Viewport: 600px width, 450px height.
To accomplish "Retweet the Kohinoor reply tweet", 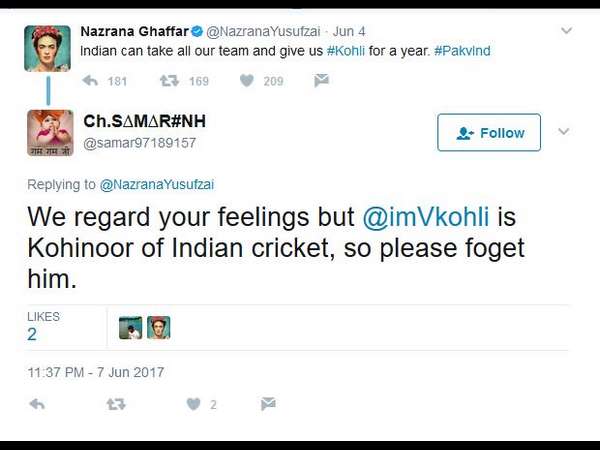I will point(115,404).
